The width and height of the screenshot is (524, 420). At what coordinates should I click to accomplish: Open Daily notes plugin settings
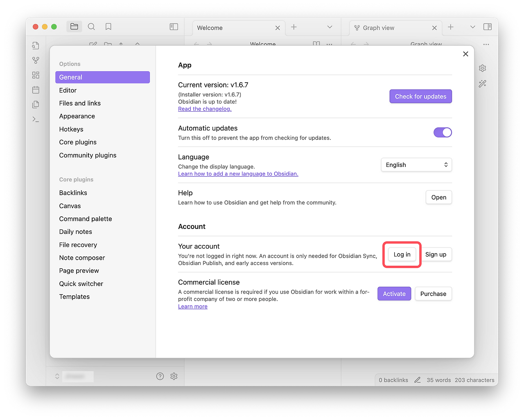coord(102,232)
